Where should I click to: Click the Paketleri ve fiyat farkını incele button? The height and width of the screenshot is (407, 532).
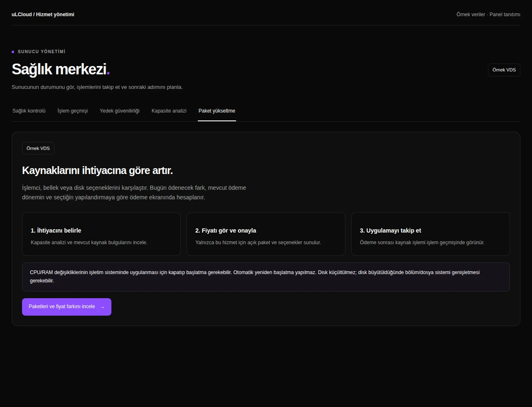tap(66, 307)
